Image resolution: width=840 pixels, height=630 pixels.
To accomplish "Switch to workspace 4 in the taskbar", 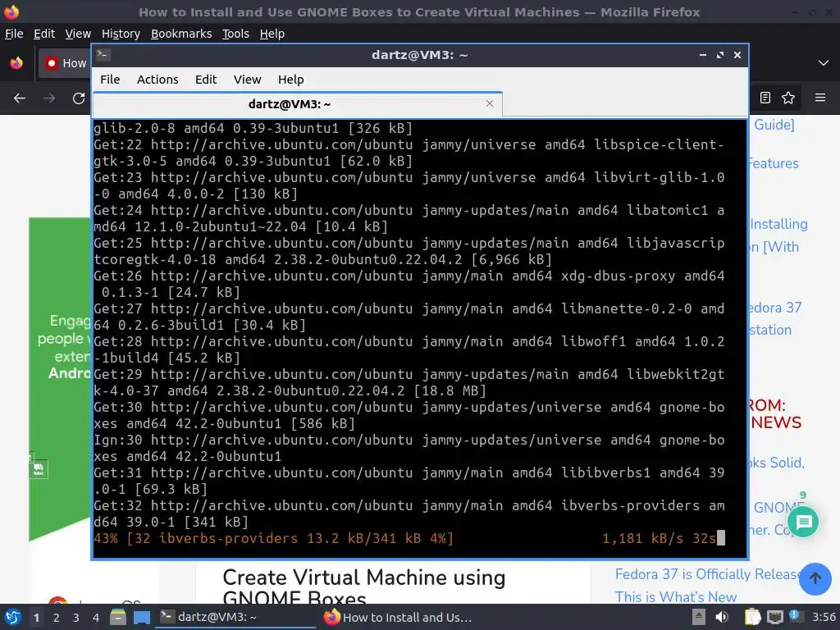I will [x=95, y=618].
